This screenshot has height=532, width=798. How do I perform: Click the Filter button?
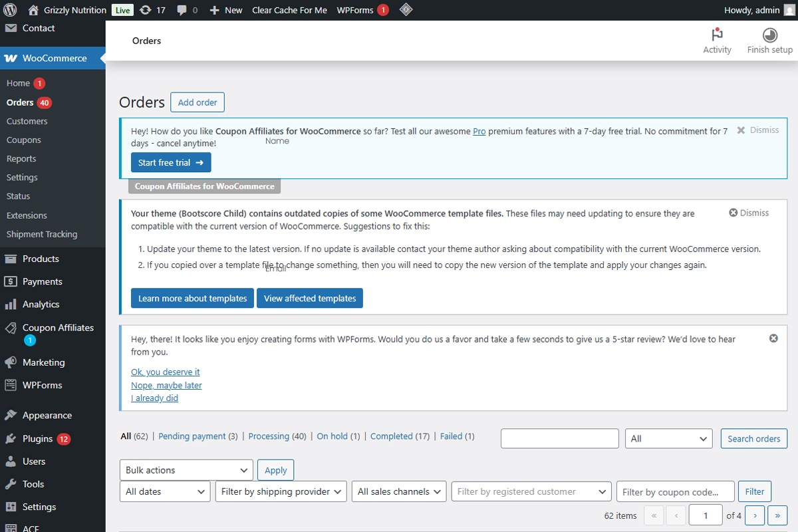coord(755,491)
